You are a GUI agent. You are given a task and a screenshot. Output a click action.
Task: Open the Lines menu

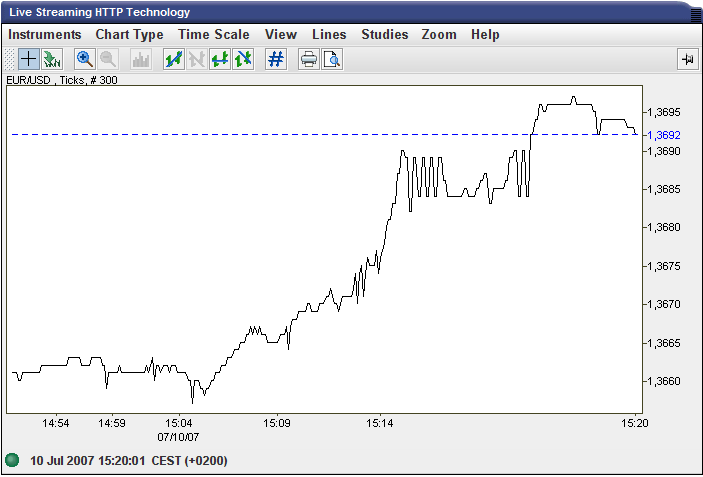[329, 34]
